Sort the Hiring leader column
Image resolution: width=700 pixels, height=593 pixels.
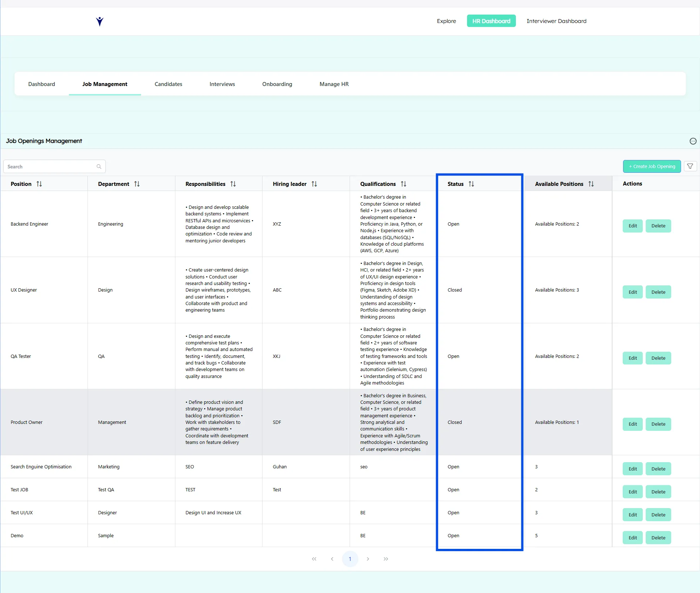pos(314,184)
